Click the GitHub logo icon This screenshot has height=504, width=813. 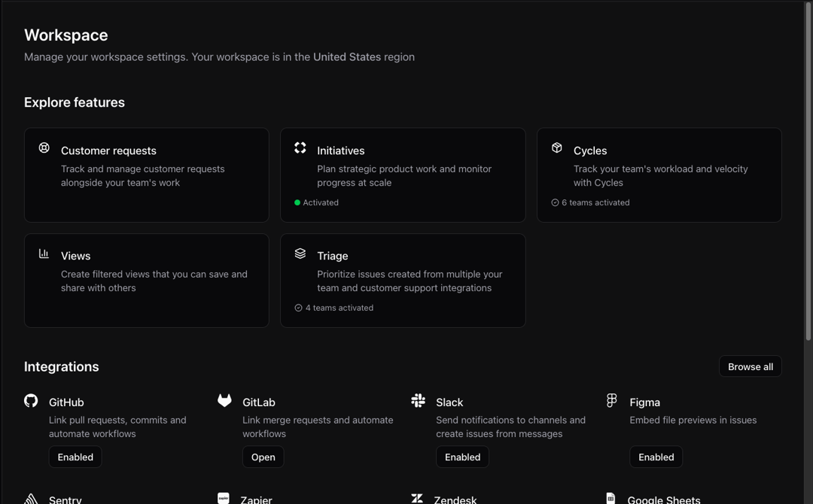click(x=31, y=401)
